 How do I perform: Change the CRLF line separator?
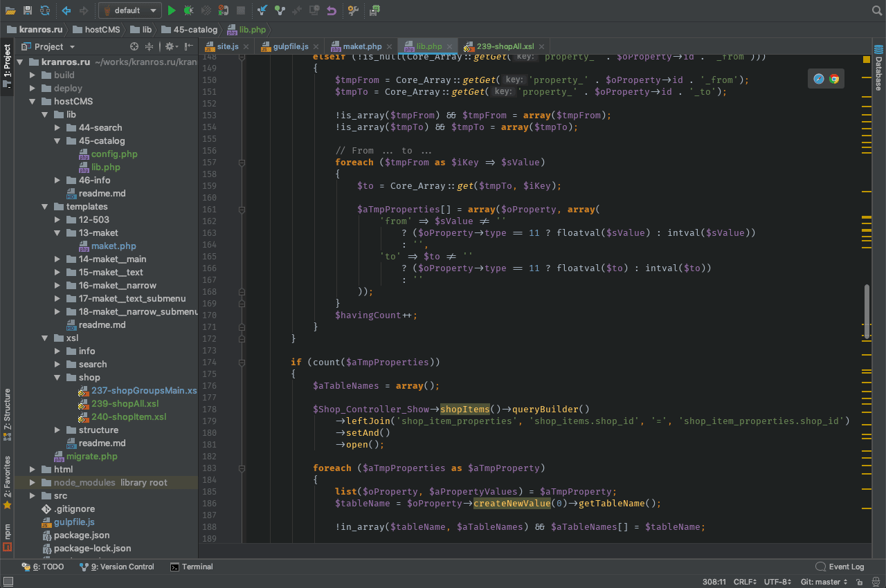pyautogui.click(x=745, y=582)
